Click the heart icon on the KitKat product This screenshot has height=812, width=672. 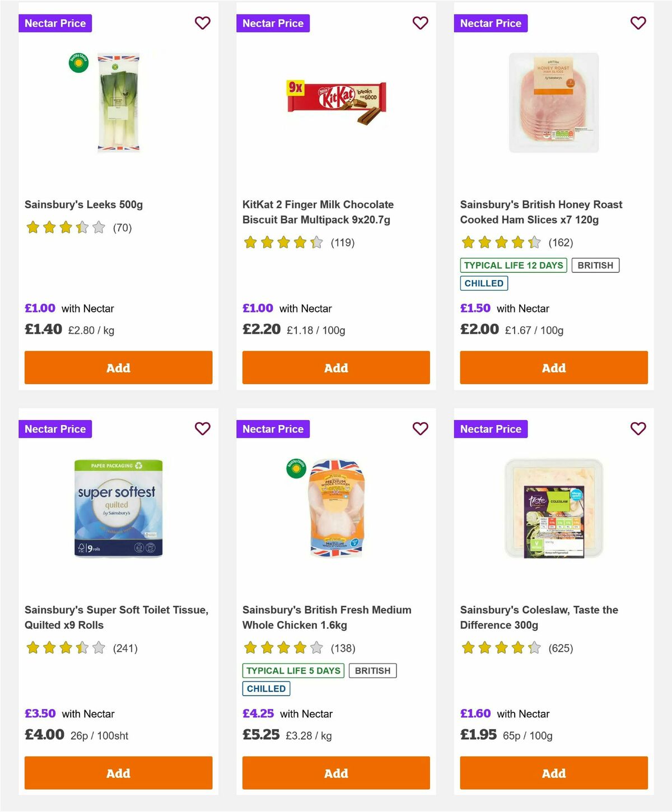[420, 23]
